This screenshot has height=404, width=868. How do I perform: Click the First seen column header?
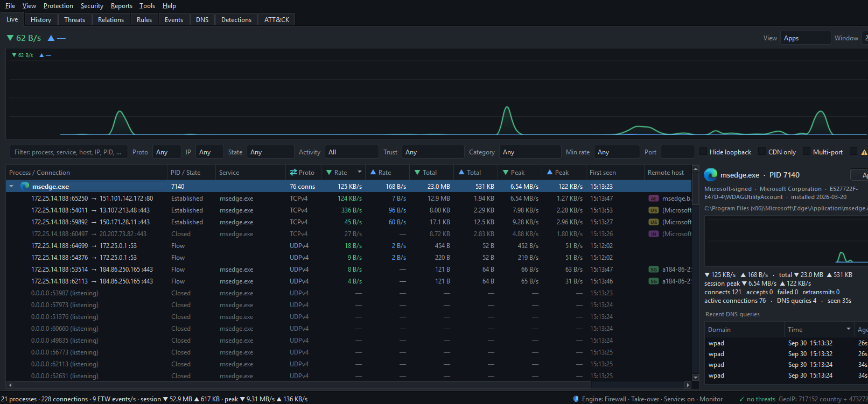[x=615, y=173]
